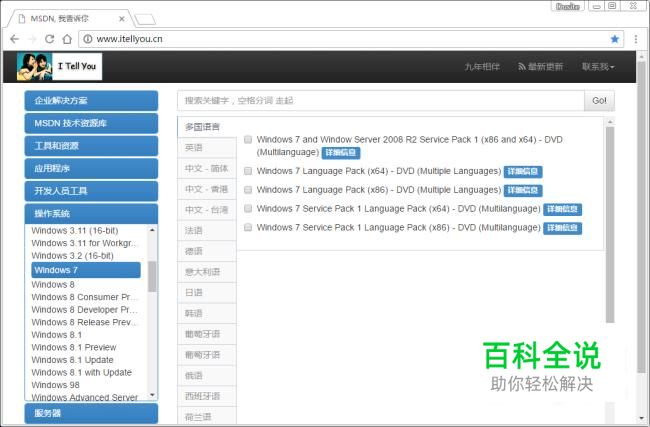Expand the 工具和资源 category
650x427 pixels.
tap(91, 146)
